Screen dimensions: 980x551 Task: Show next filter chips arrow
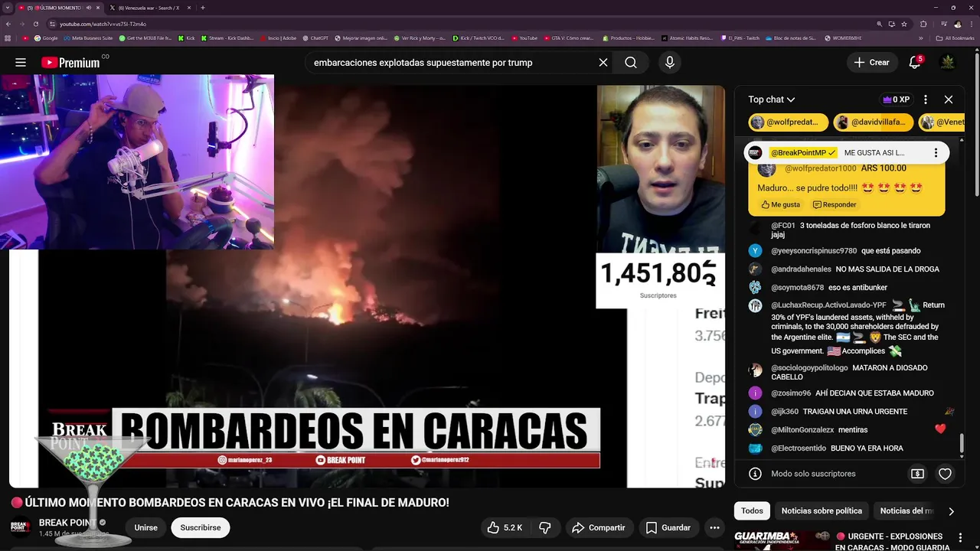click(951, 511)
